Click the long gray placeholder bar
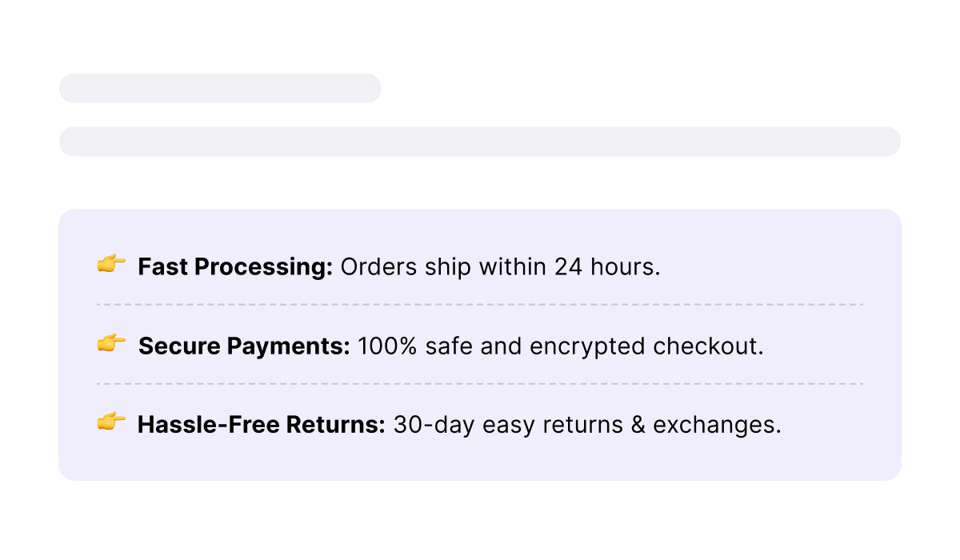This screenshot has height=560, width=960. 480,142
